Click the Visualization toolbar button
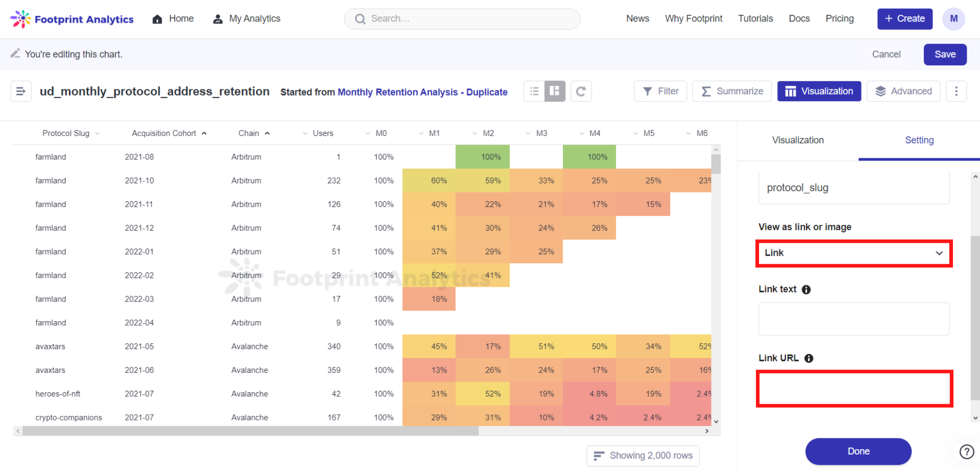980x471 pixels. (x=819, y=91)
